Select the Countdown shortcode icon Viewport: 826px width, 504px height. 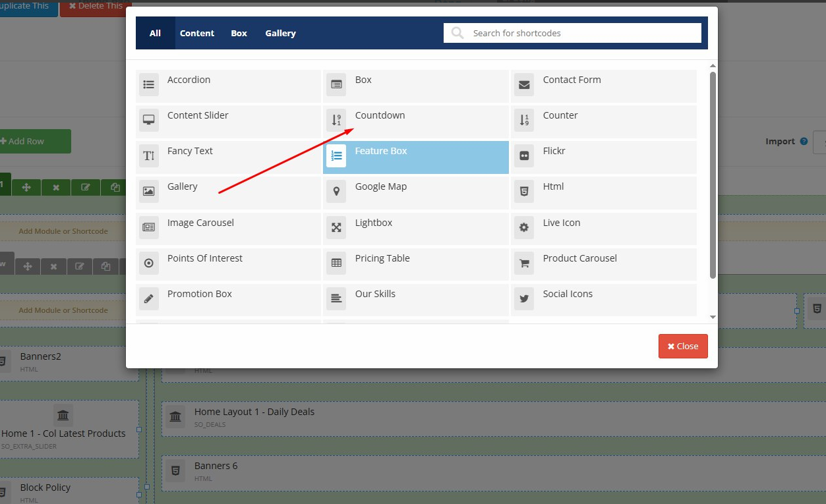336,120
